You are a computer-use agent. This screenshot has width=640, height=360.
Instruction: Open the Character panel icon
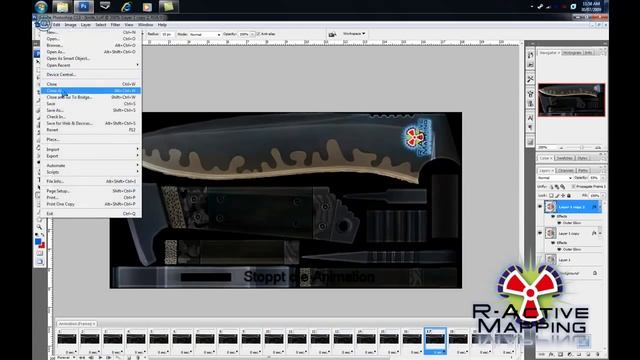pyautogui.click(x=530, y=118)
